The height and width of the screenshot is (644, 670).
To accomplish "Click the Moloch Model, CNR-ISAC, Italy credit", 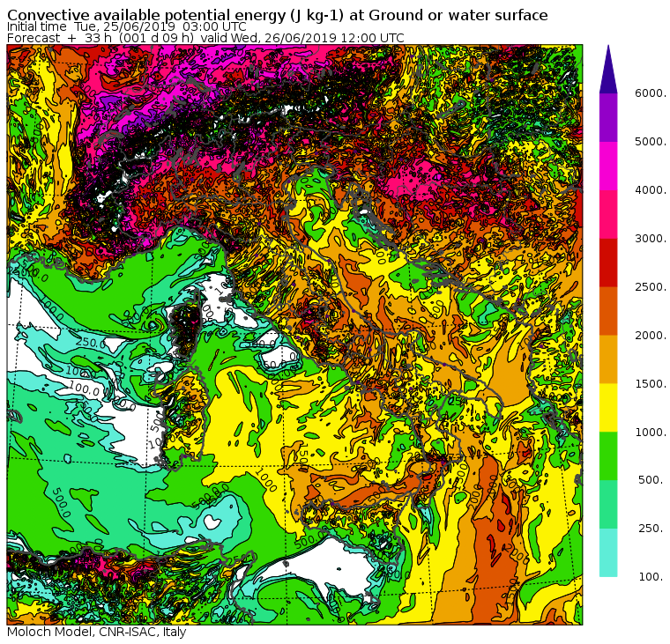I will tap(97, 632).
